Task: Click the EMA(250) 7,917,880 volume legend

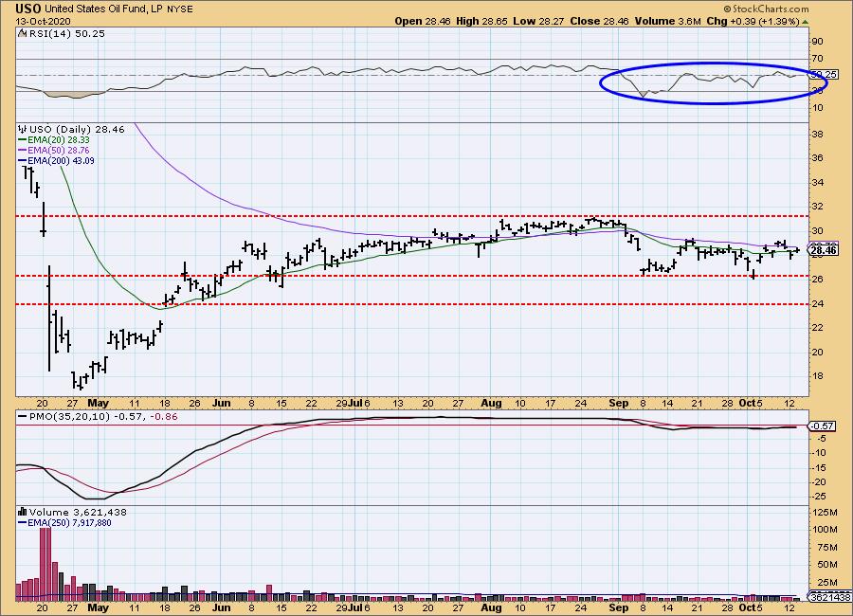Action: [x=64, y=523]
